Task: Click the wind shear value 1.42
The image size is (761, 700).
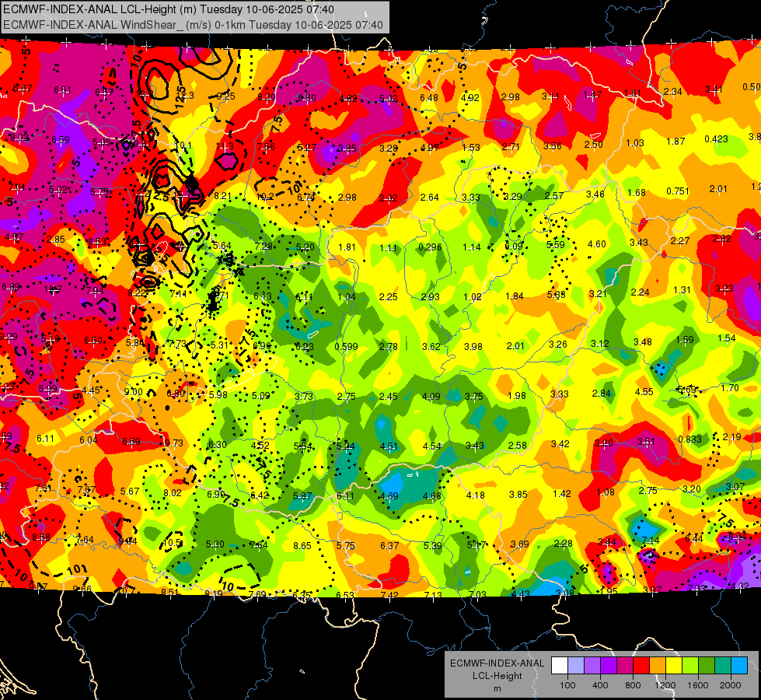Action: [561, 494]
